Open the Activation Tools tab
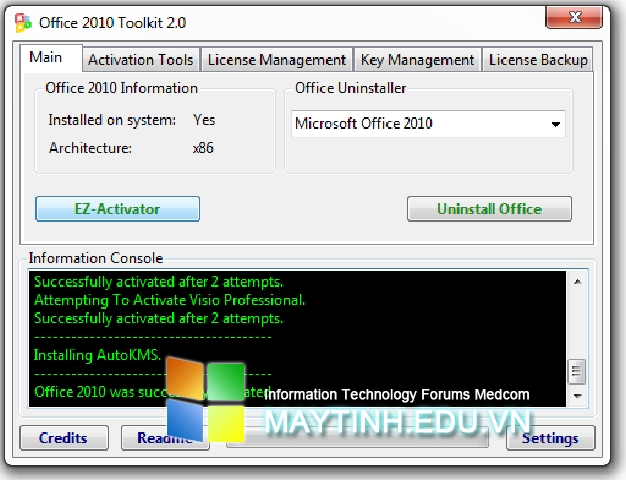Viewport: 626px width, 480px height. pyautogui.click(x=141, y=60)
